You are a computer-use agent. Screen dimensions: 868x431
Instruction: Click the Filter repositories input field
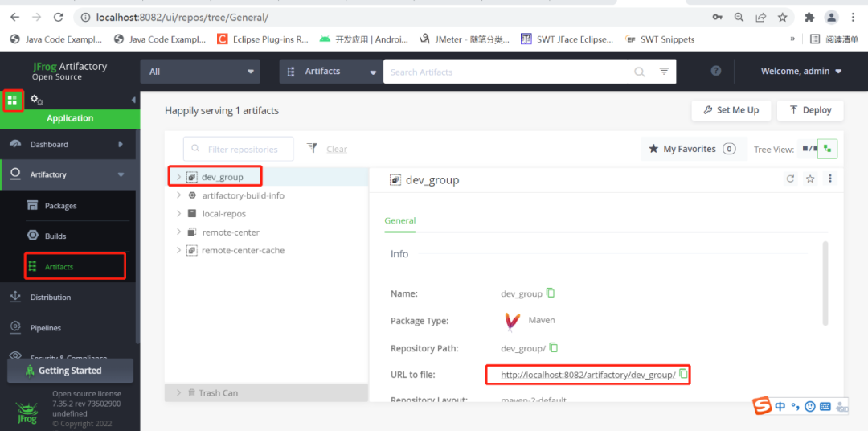click(x=239, y=149)
